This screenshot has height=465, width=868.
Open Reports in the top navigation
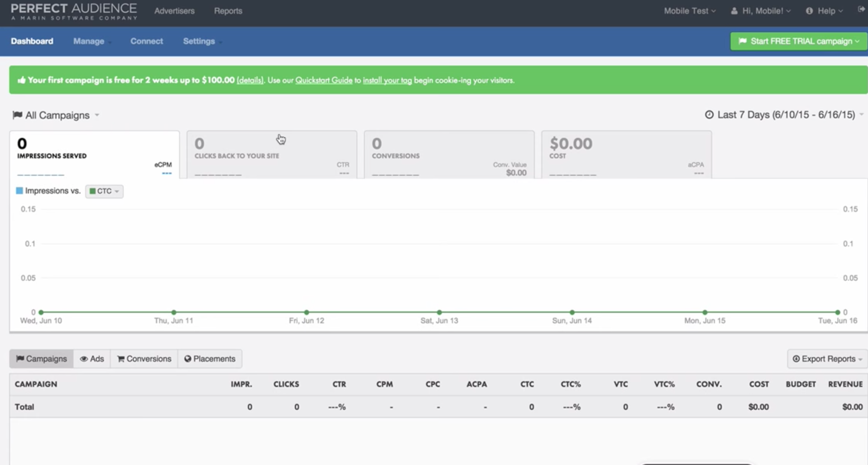228,11
